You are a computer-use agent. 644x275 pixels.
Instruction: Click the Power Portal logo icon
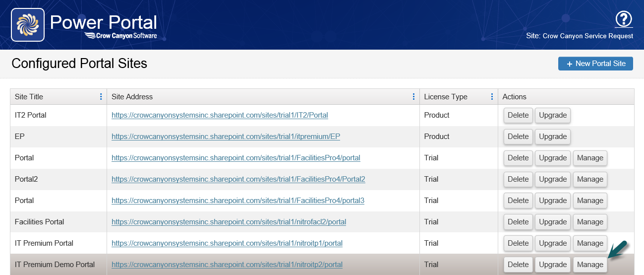tap(28, 25)
